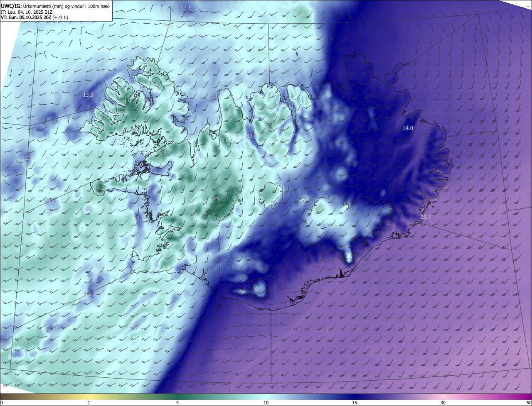Click the color scale tick label 0
The height and width of the screenshot is (406, 532).
click(2, 403)
